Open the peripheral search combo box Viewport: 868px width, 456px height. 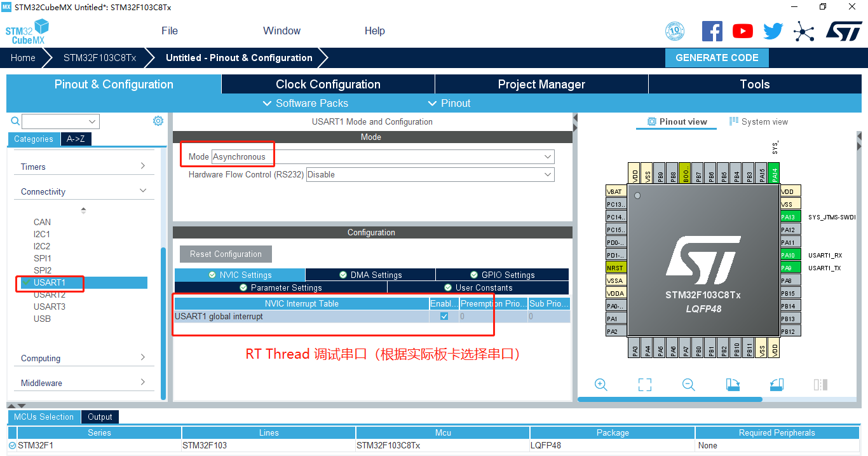[x=60, y=121]
